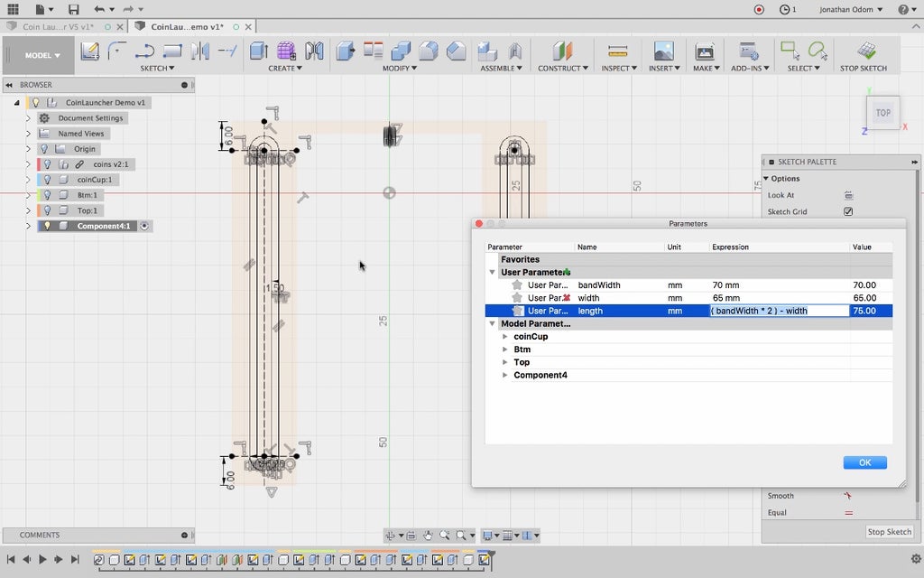Delete the width parameter with red X
Image resolution: width=924 pixels, height=578 pixels.
567,298
